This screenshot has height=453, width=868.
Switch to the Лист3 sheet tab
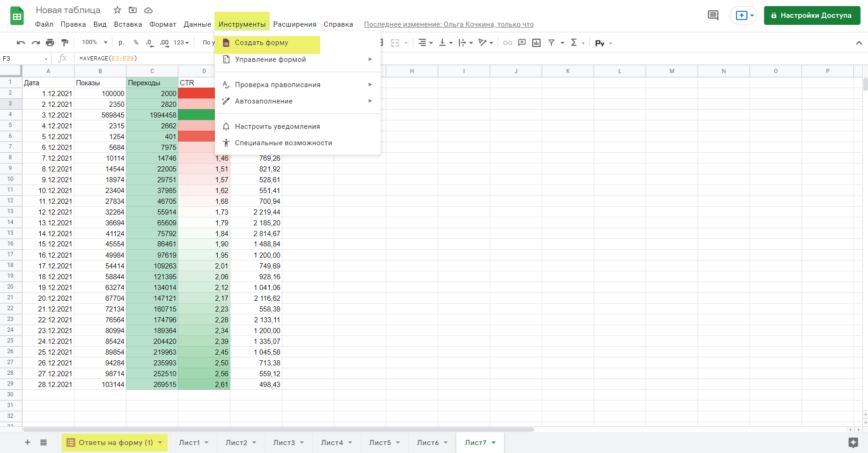[284, 443]
